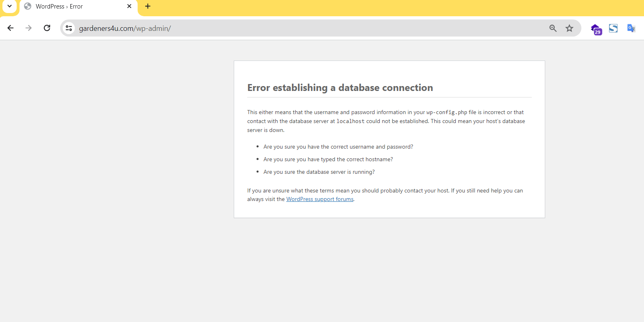Viewport: 644px width, 322px height.
Task: Click the 'If you are unsure what these terms mean' sentence
Action: [x=385, y=195]
